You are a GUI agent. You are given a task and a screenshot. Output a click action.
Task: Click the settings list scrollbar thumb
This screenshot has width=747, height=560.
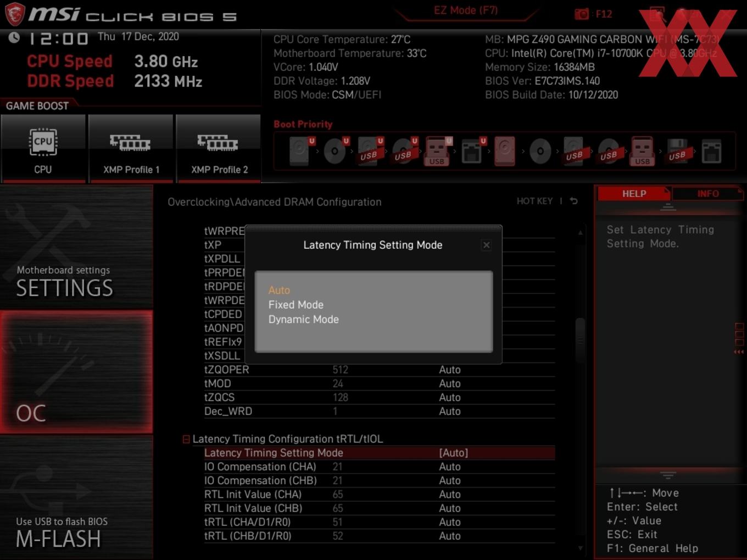pyautogui.click(x=580, y=340)
